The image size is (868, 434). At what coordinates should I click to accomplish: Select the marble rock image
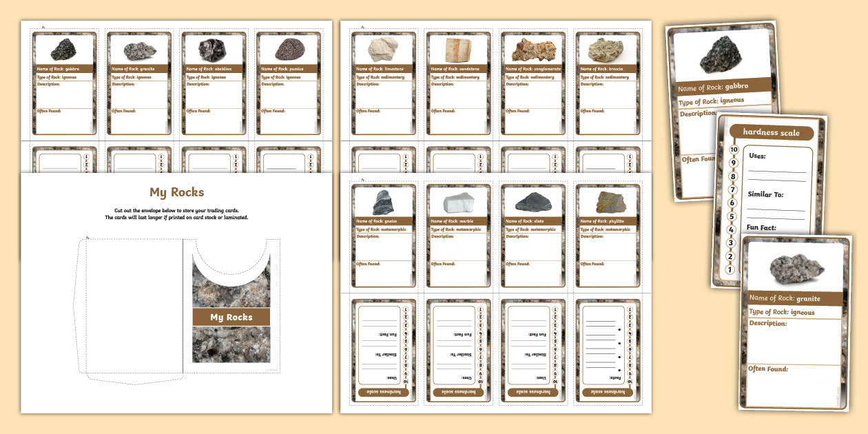(459, 203)
